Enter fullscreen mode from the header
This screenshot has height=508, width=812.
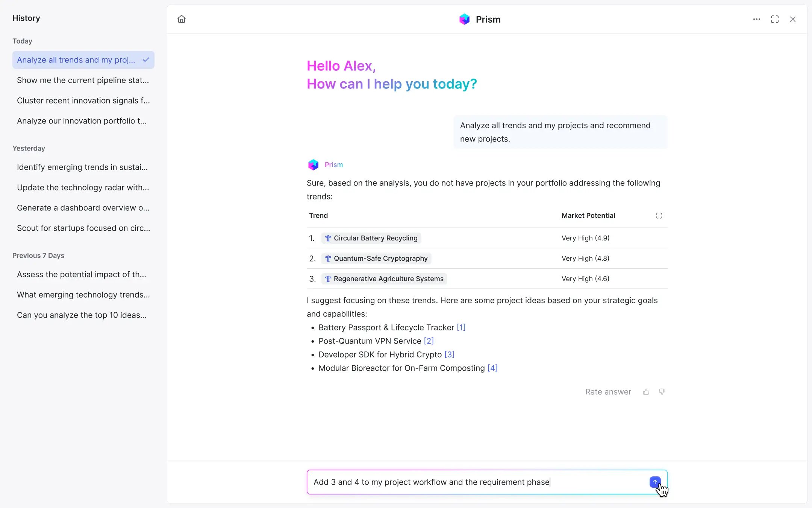[x=775, y=19]
